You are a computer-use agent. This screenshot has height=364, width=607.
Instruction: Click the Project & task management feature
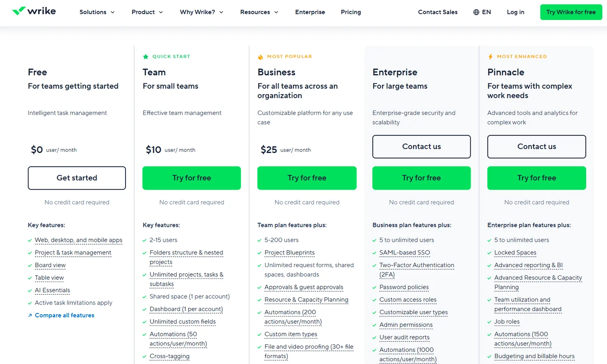pyautogui.click(x=73, y=253)
